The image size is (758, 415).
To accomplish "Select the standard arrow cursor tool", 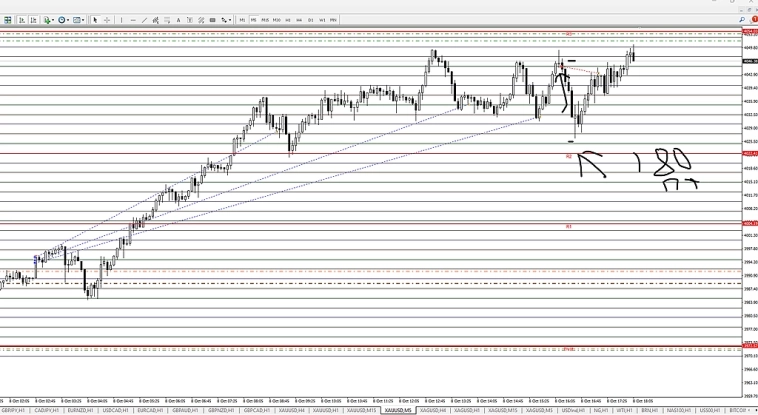I will pos(96,20).
